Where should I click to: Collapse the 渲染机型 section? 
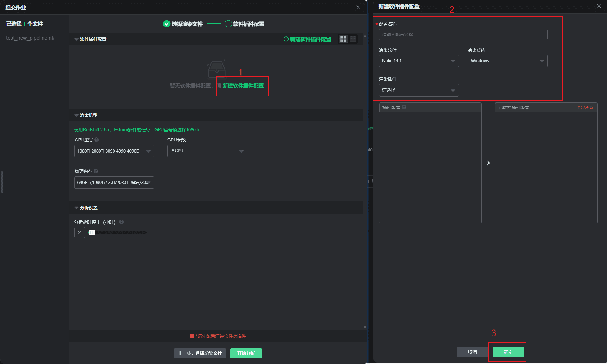coord(76,115)
